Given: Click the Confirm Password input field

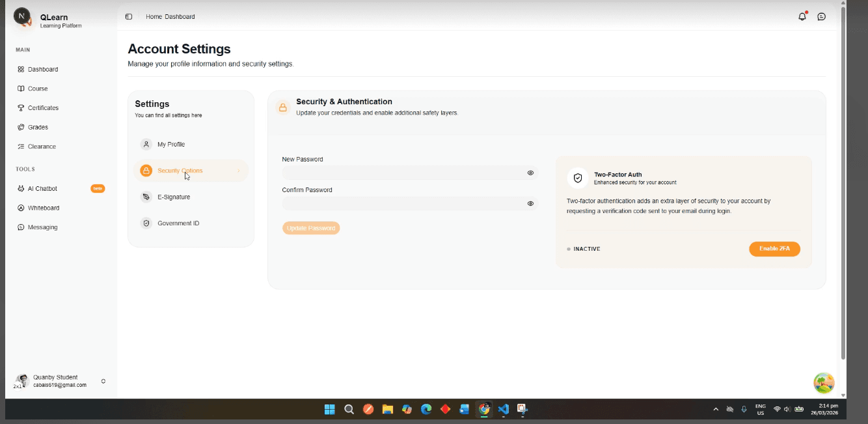Looking at the screenshot, I should (x=410, y=203).
